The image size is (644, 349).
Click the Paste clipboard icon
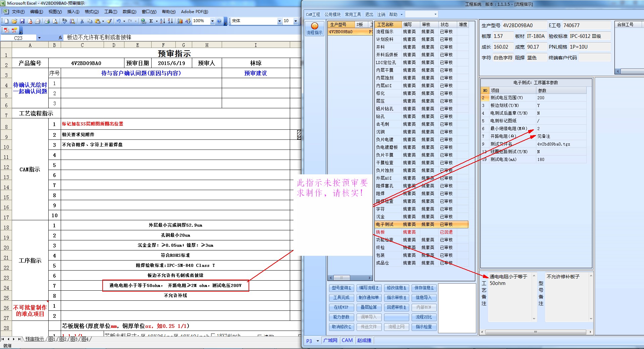98,21
